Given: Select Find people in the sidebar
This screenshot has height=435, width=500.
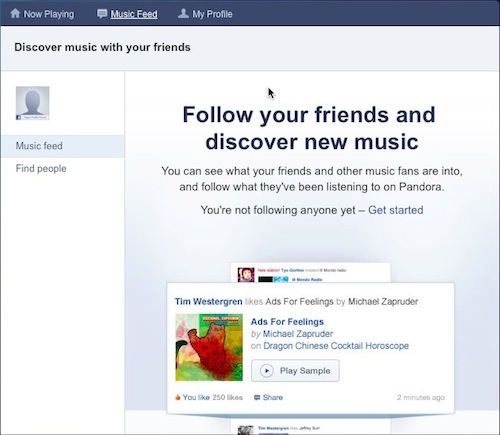Looking at the screenshot, I should pyautogui.click(x=41, y=169).
